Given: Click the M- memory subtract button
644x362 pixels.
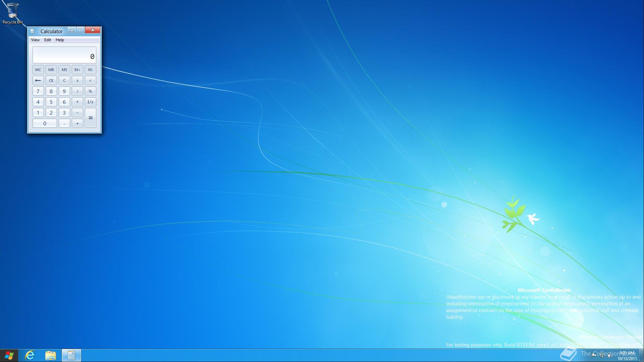Looking at the screenshot, I should [x=91, y=70].
